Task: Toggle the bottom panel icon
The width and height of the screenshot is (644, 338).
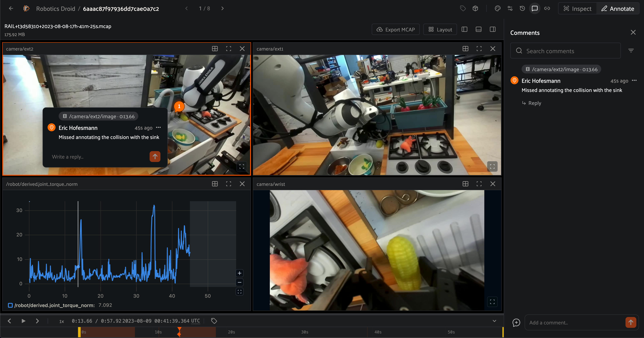Action: point(479,29)
